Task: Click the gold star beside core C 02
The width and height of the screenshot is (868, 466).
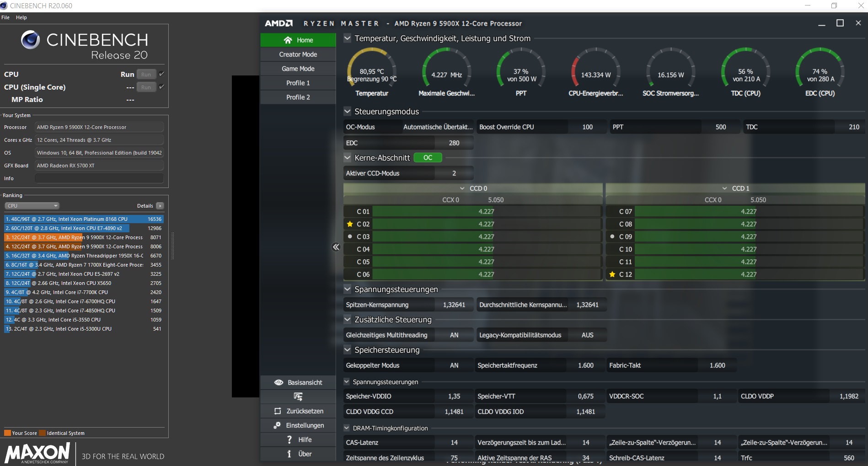Action: pos(350,224)
